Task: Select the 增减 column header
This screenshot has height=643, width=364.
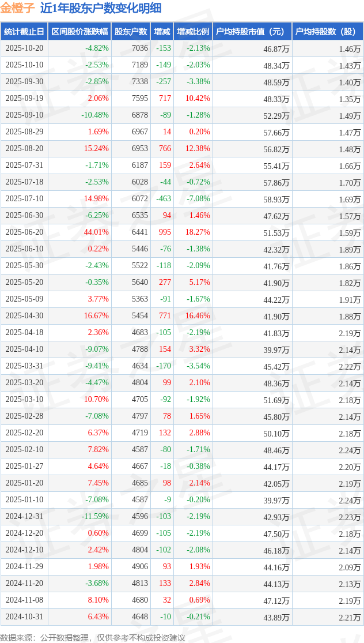Action: click(162, 32)
